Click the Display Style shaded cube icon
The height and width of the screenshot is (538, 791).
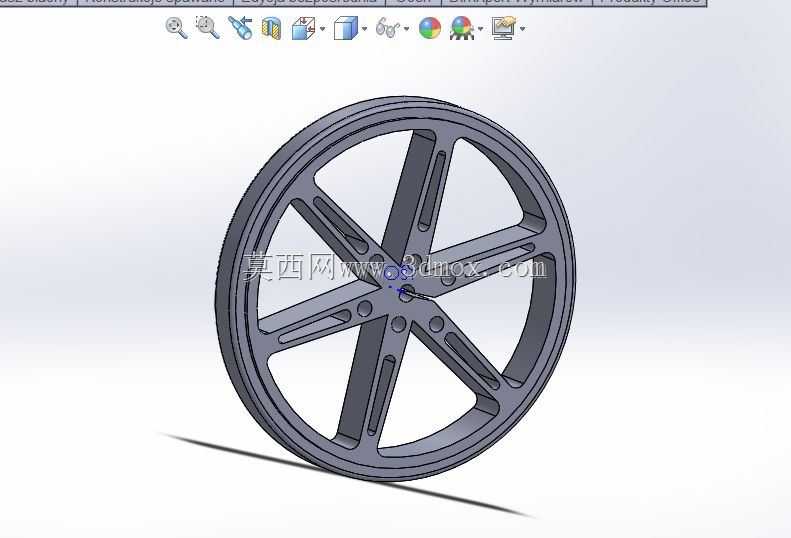[x=346, y=28]
